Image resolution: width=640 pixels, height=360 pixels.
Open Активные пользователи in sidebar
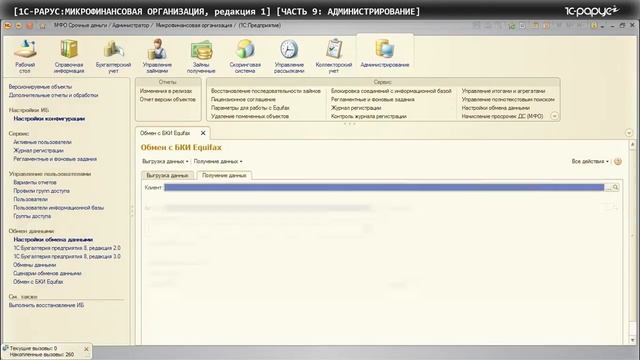(x=42, y=142)
